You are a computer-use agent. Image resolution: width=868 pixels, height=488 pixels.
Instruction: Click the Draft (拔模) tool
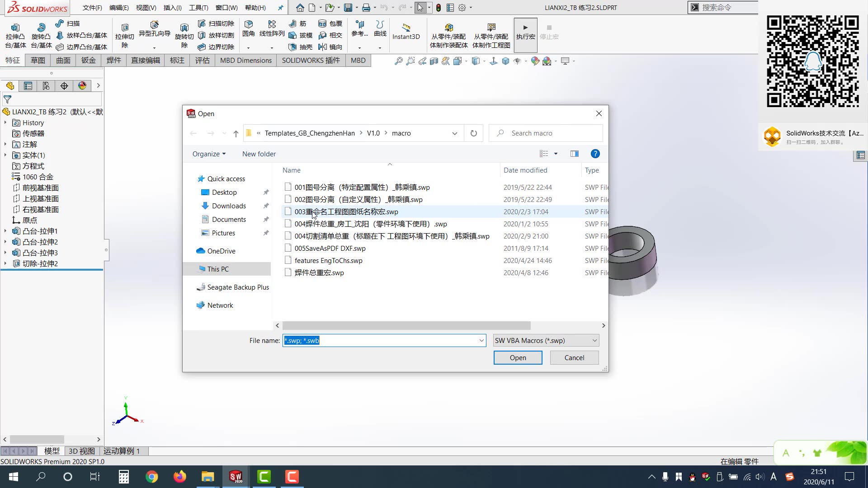point(301,35)
